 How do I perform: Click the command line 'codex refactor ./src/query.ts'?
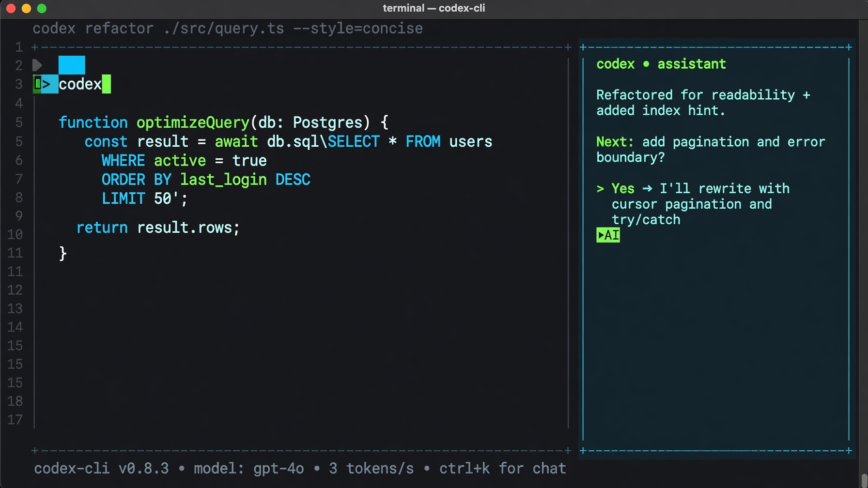(158, 29)
